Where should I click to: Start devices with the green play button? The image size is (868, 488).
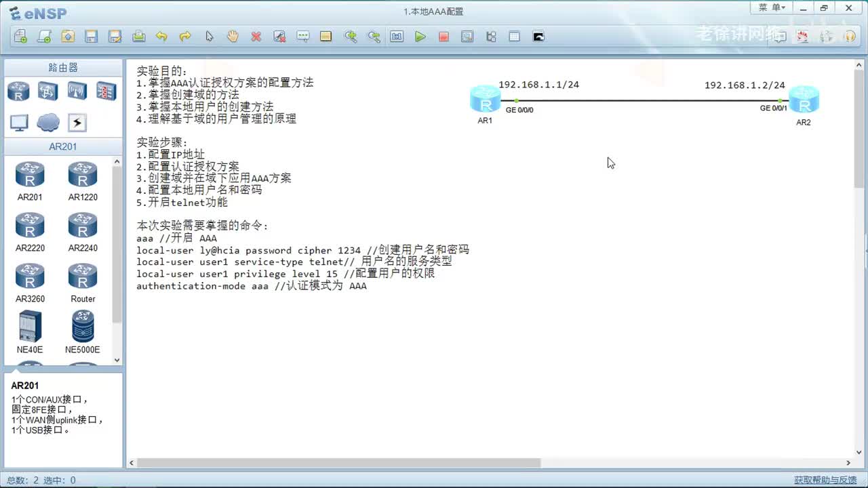pyautogui.click(x=420, y=37)
